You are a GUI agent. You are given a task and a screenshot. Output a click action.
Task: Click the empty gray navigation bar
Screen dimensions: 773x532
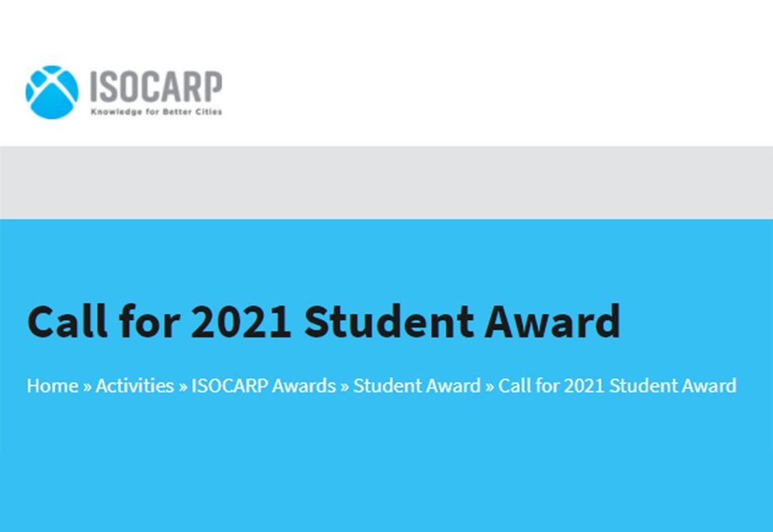pyautogui.click(x=386, y=182)
